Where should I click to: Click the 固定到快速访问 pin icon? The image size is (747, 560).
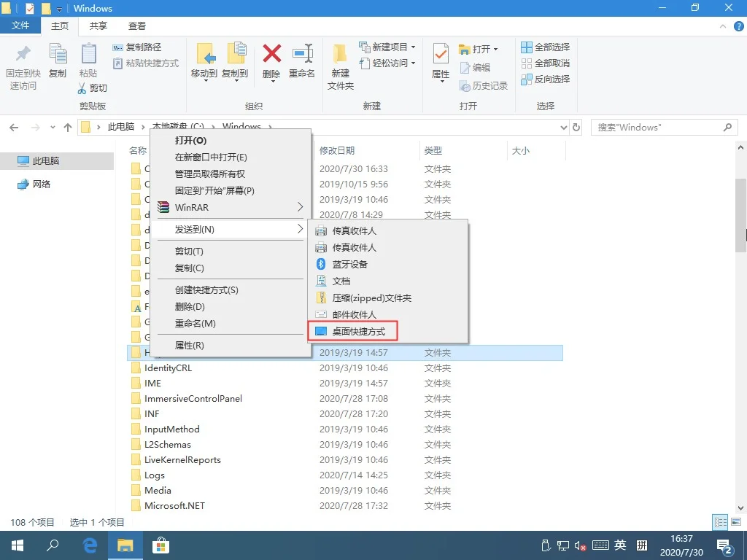point(23,53)
